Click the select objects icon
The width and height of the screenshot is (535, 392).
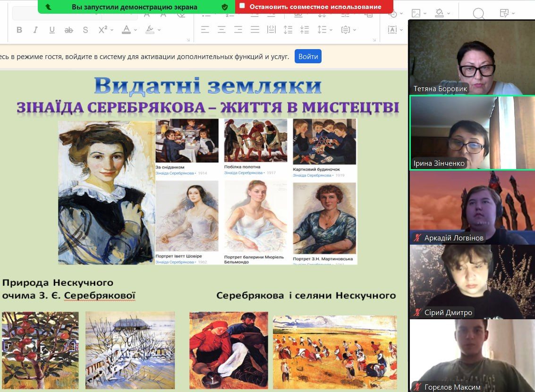[x=504, y=13]
